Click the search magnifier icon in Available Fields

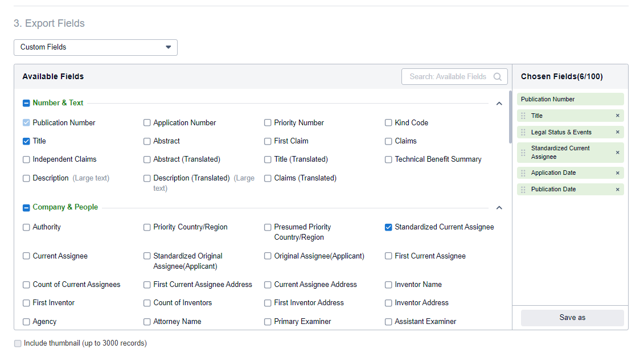(x=497, y=76)
